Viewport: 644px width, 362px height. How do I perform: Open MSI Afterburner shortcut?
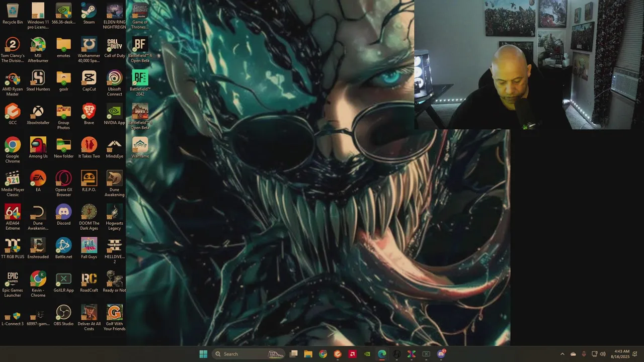[38, 50]
